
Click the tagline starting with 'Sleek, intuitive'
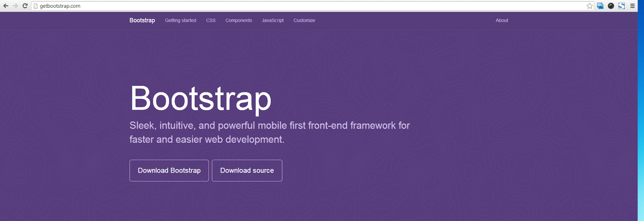click(270, 132)
